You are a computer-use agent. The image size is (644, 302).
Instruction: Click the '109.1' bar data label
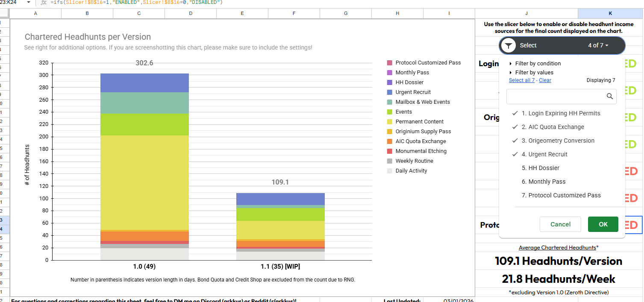[280, 182]
